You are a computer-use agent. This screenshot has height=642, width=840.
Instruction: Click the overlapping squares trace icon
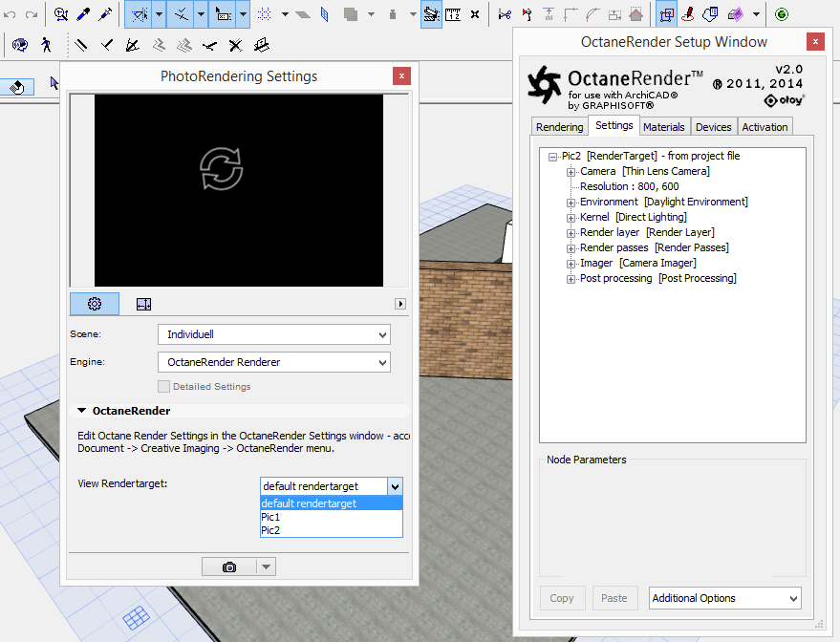(x=351, y=14)
